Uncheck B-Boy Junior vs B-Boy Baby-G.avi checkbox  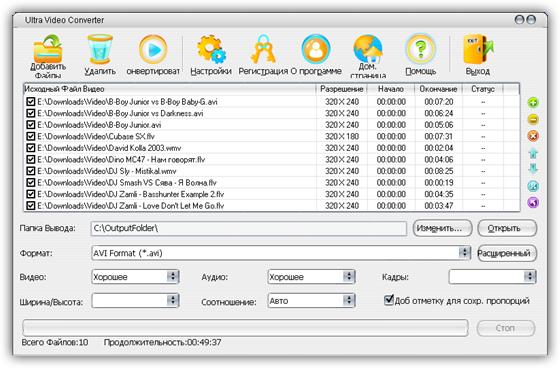(31, 102)
